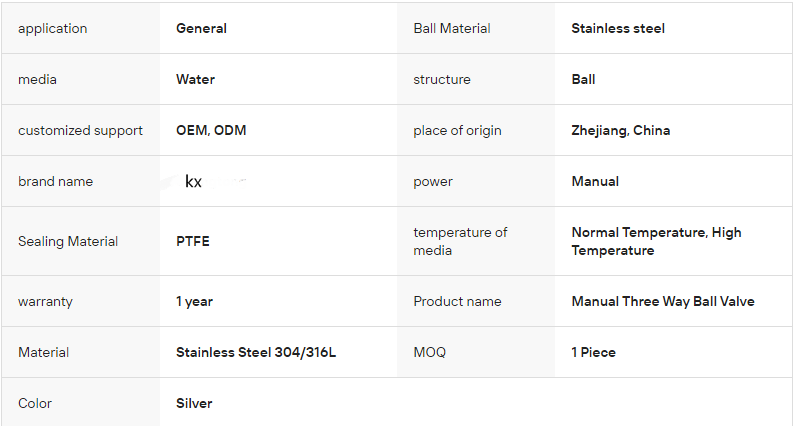Click the 'Normal Temperature, High Temperature' value
This screenshot has width=794, height=426.
coord(656,241)
